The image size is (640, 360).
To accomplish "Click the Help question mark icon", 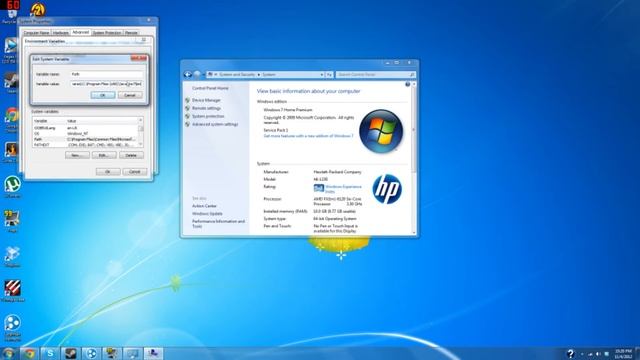I will point(407,84).
